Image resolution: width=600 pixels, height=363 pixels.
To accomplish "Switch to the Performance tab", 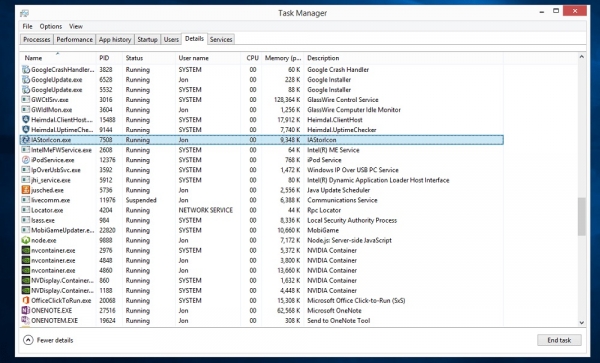I will coord(75,39).
